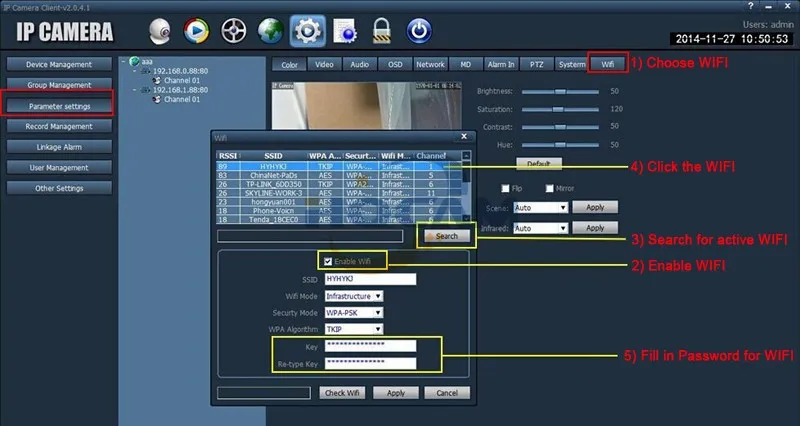Switch to the MD tab

click(x=465, y=65)
